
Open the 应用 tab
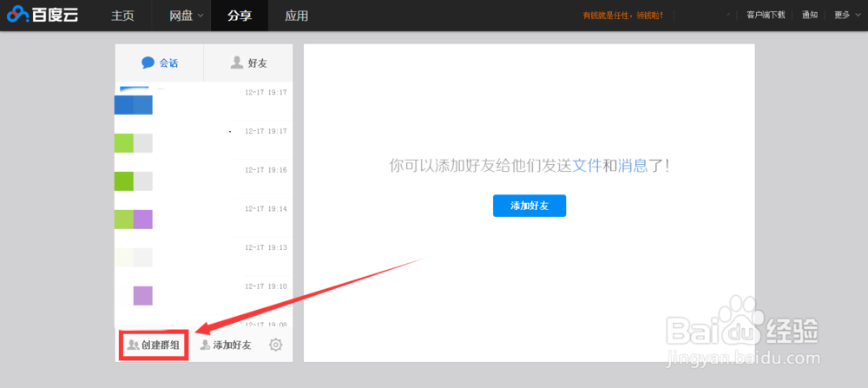point(296,16)
